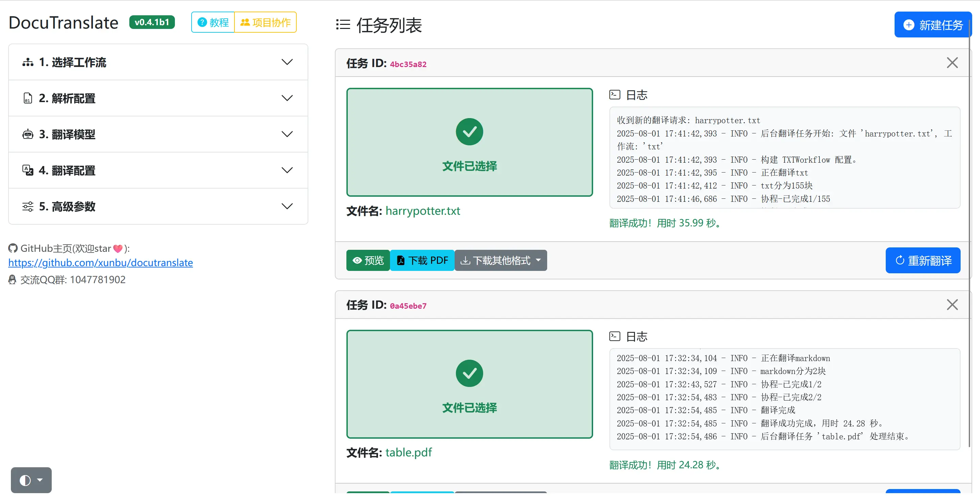The height and width of the screenshot is (503, 980).
Task: Open the 教程 tutorial
Action: [x=213, y=22]
